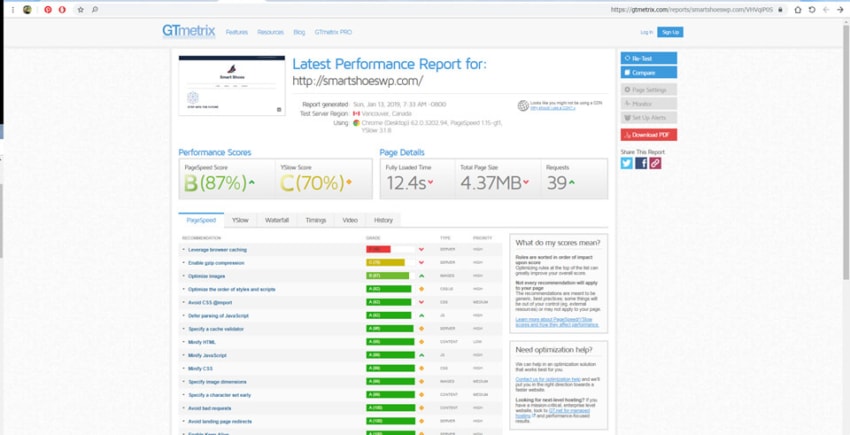Expand Avoid bad requests recommendation

[x=212, y=408]
